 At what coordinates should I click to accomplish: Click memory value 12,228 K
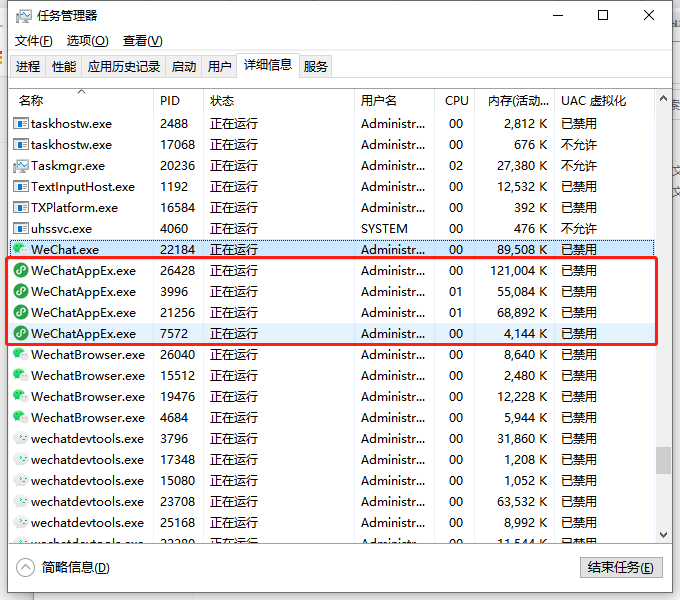(522, 397)
